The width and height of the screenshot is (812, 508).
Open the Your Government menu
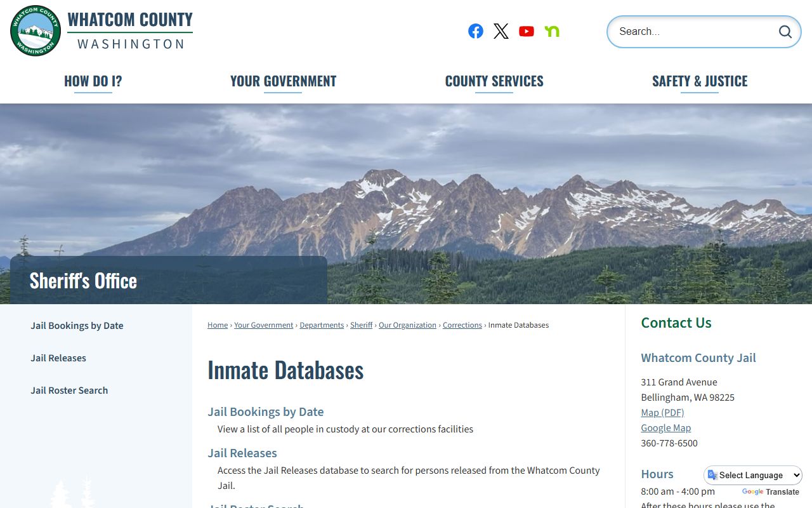point(283,81)
